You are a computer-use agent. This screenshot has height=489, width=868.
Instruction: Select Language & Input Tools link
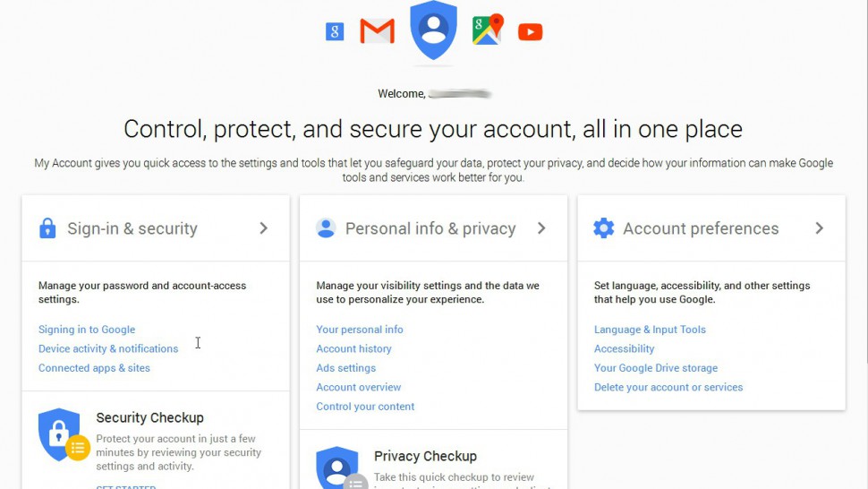pos(650,330)
